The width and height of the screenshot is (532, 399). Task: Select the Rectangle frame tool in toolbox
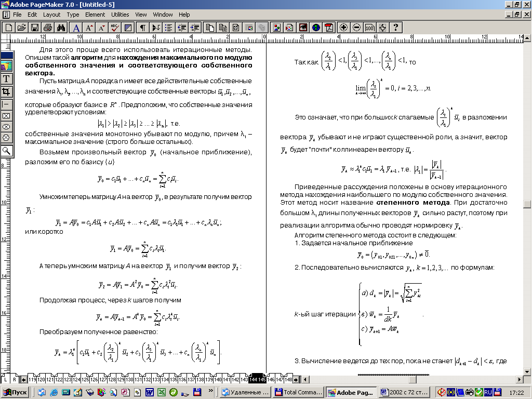6,116
